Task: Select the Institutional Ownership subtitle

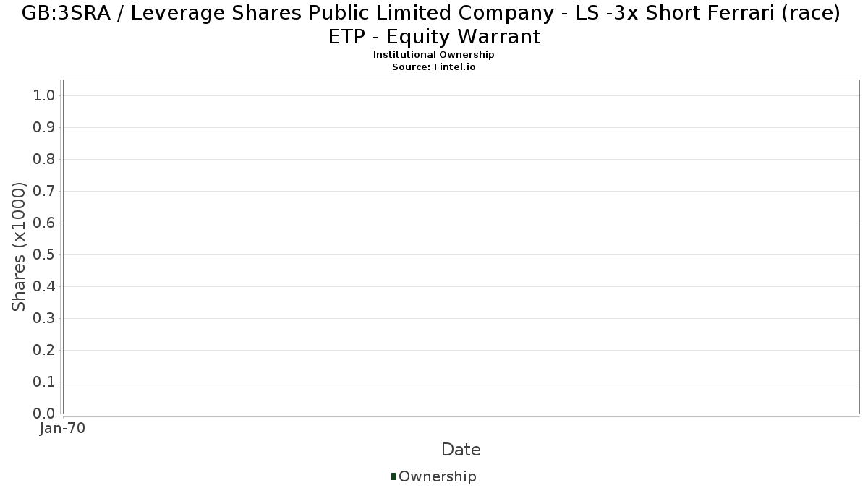Action: 433,55
